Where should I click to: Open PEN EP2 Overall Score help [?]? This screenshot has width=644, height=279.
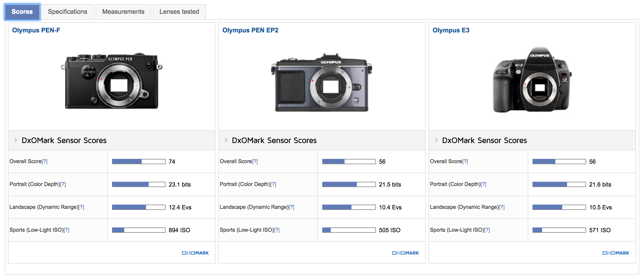click(255, 161)
